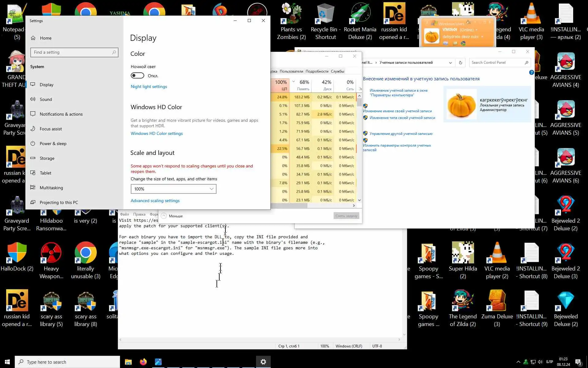Expand Control Panel address bar dropdown
The image size is (588, 368).
tap(450, 63)
